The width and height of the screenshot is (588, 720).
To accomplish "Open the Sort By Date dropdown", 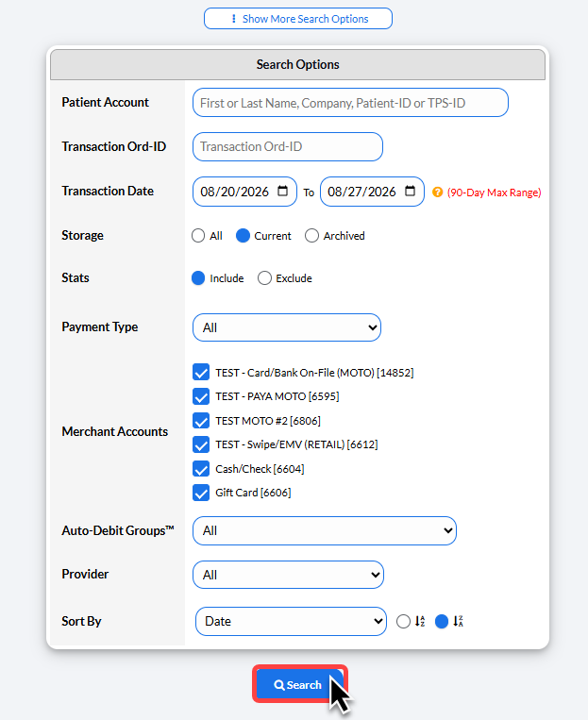I will click(x=292, y=621).
